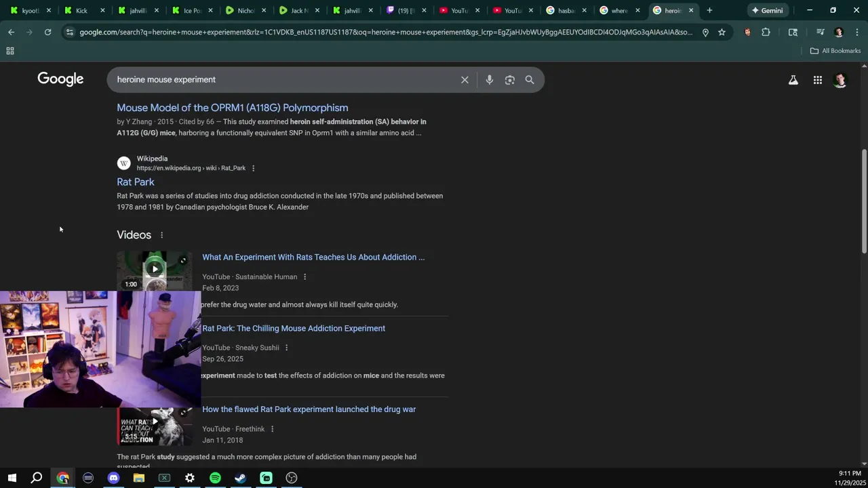This screenshot has height=488, width=868.
Task: Click the magnifier search button in search box
Action: pos(530,80)
